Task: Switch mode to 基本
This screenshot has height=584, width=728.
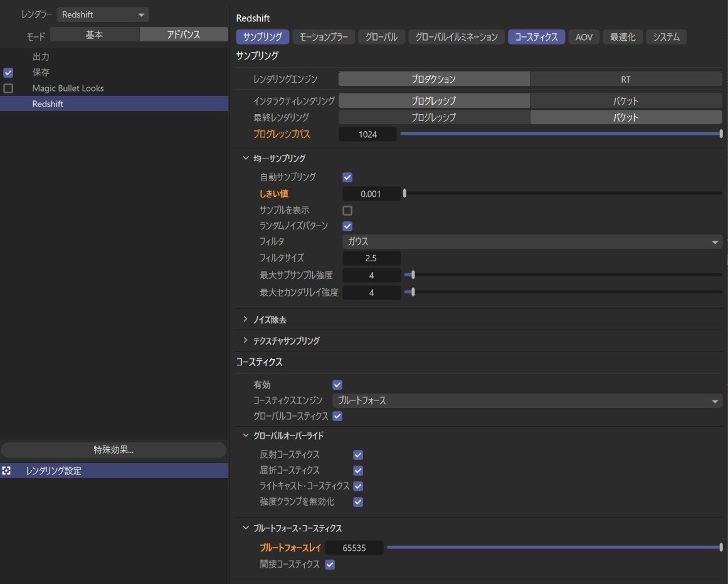Action: (x=95, y=34)
